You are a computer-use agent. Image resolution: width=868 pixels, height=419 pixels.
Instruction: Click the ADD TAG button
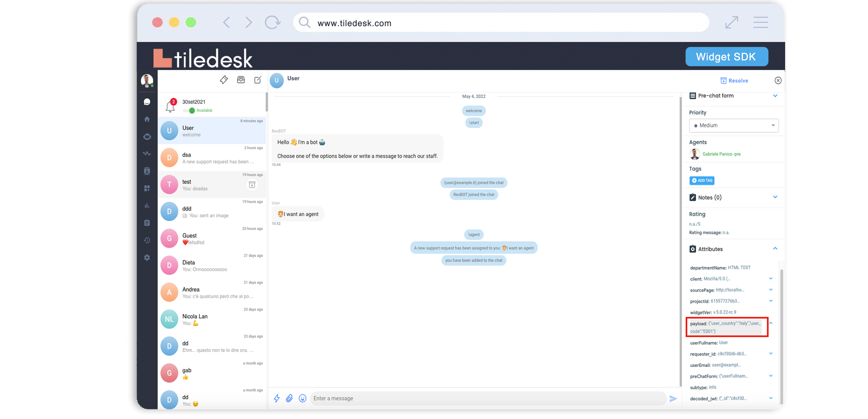point(702,181)
